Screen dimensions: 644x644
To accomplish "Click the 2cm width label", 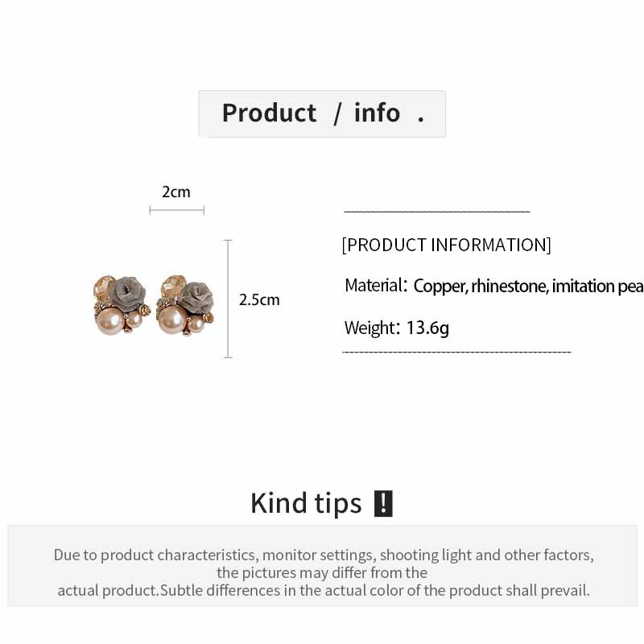I will pyautogui.click(x=176, y=192).
